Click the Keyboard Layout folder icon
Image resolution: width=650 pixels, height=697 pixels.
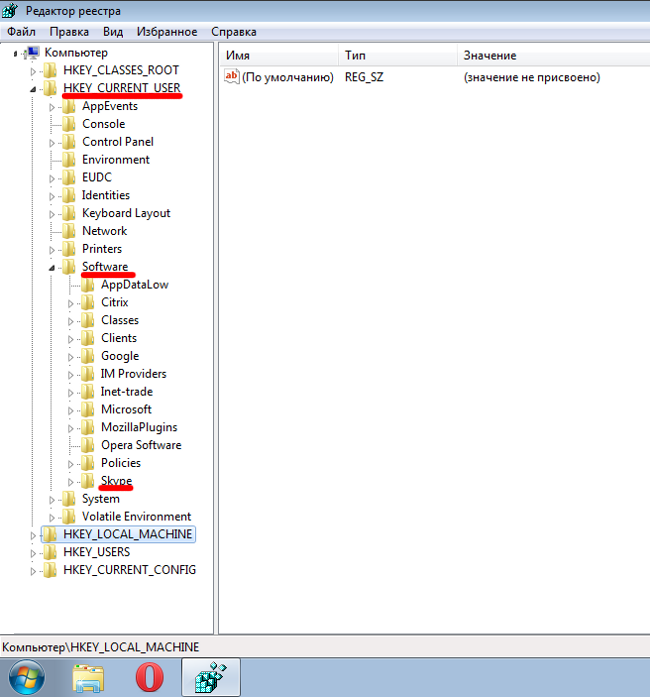coord(69,213)
